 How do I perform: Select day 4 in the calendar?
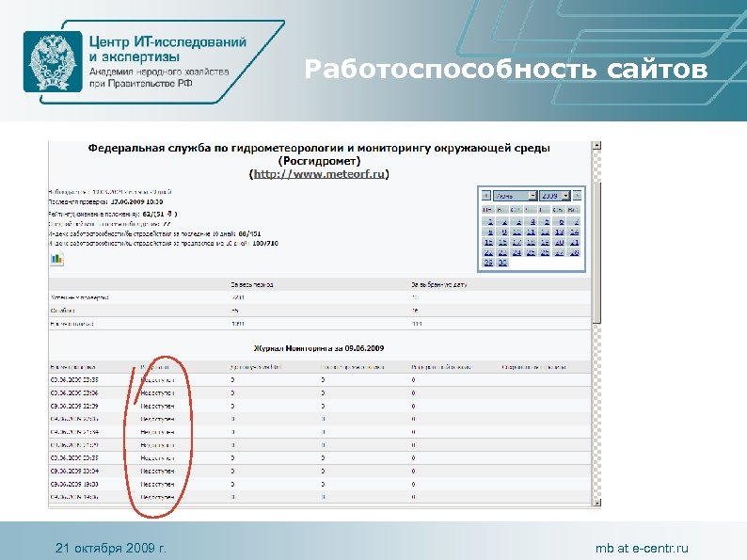click(x=532, y=221)
